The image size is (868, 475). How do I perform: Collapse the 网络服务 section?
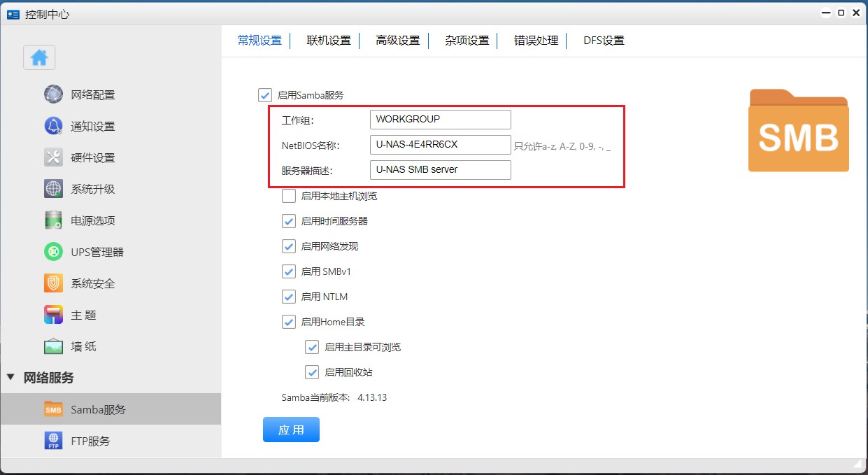coord(10,378)
